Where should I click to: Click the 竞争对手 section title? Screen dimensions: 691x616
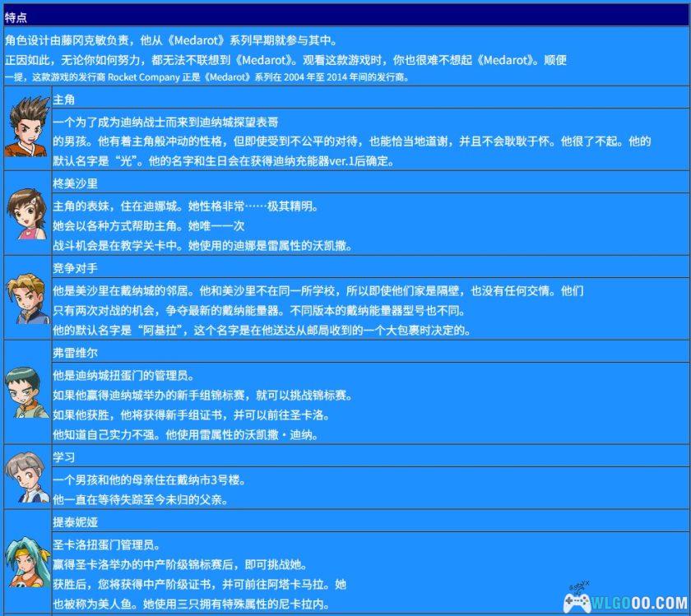click(x=72, y=267)
